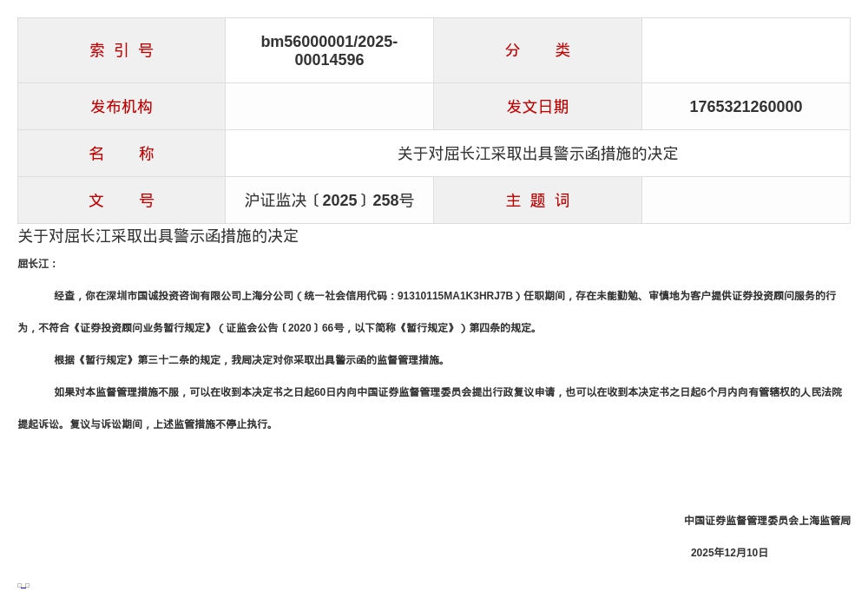Click the timestamp 1765321260000
This screenshot has height=611, width=868.
(746, 106)
